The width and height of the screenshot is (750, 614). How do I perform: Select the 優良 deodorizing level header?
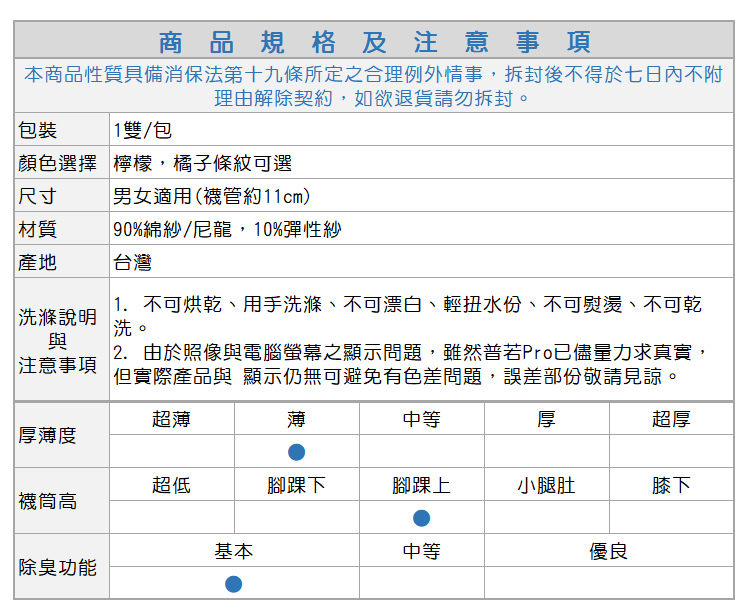click(608, 552)
